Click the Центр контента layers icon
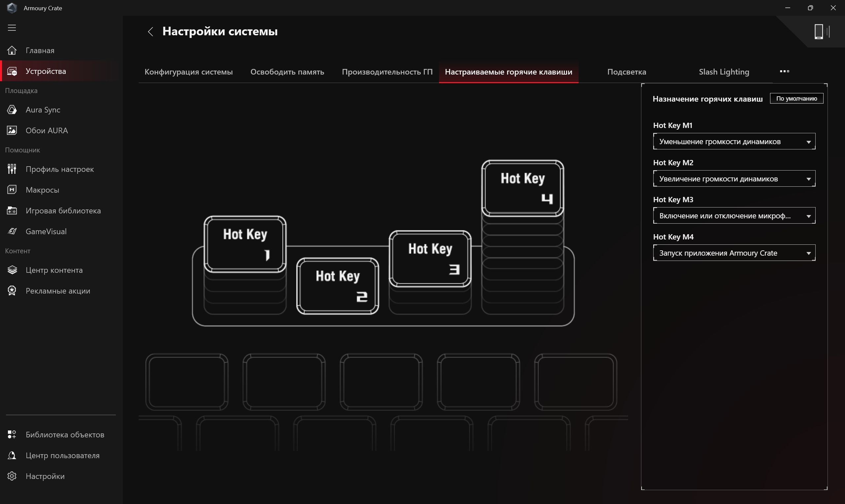This screenshot has width=845, height=504. coord(12,270)
